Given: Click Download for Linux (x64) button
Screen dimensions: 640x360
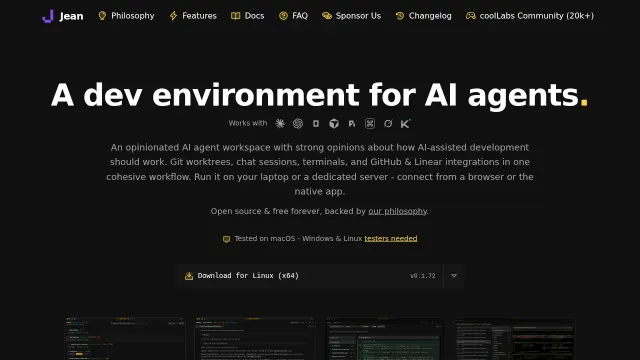Looking at the screenshot, I should point(310,276).
